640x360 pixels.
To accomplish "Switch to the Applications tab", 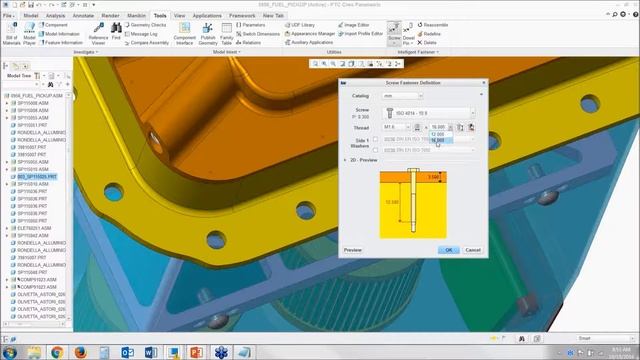I will pyautogui.click(x=207, y=16).
